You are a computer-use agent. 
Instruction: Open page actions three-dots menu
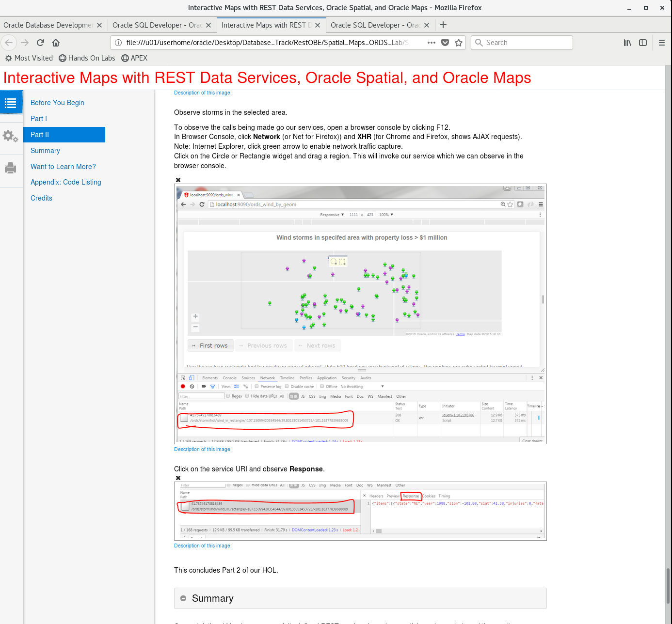431,43
